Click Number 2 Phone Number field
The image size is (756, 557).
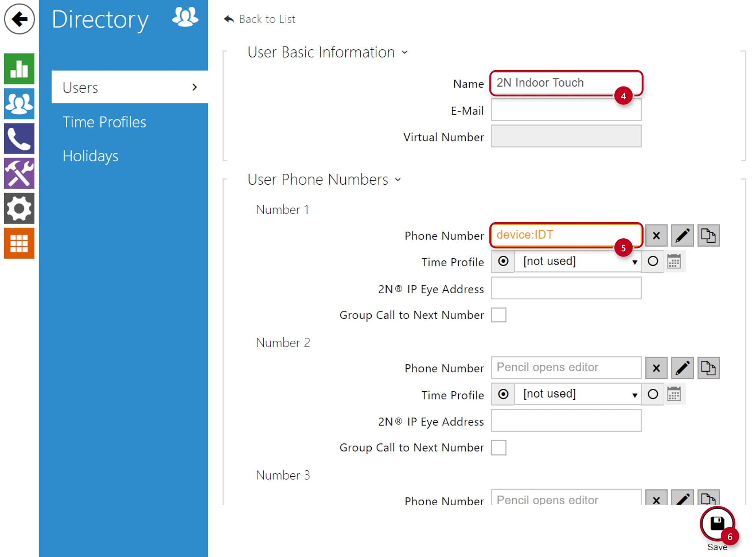(566, 368)
